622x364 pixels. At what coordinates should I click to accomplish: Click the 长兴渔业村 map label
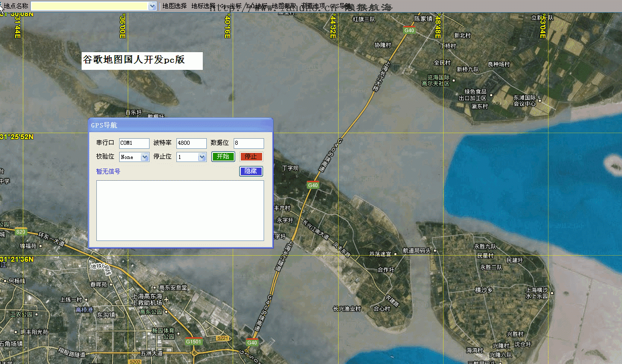coord(347,308)
